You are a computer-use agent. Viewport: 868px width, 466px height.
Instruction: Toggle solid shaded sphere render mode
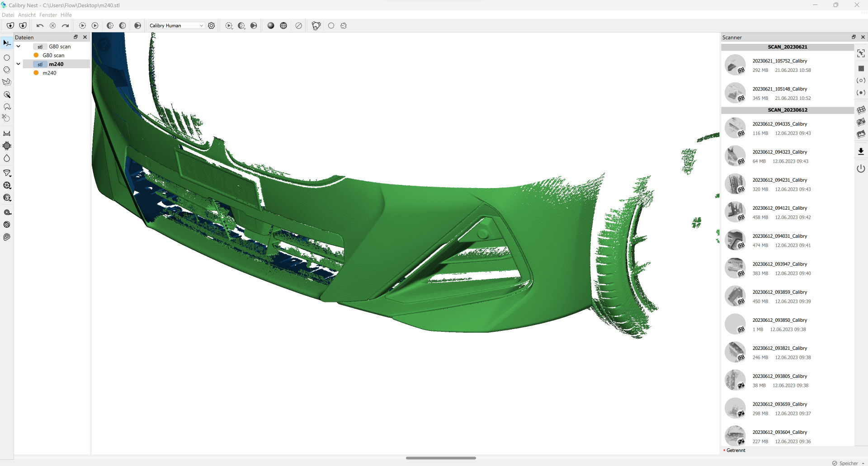tap(271, 26)
